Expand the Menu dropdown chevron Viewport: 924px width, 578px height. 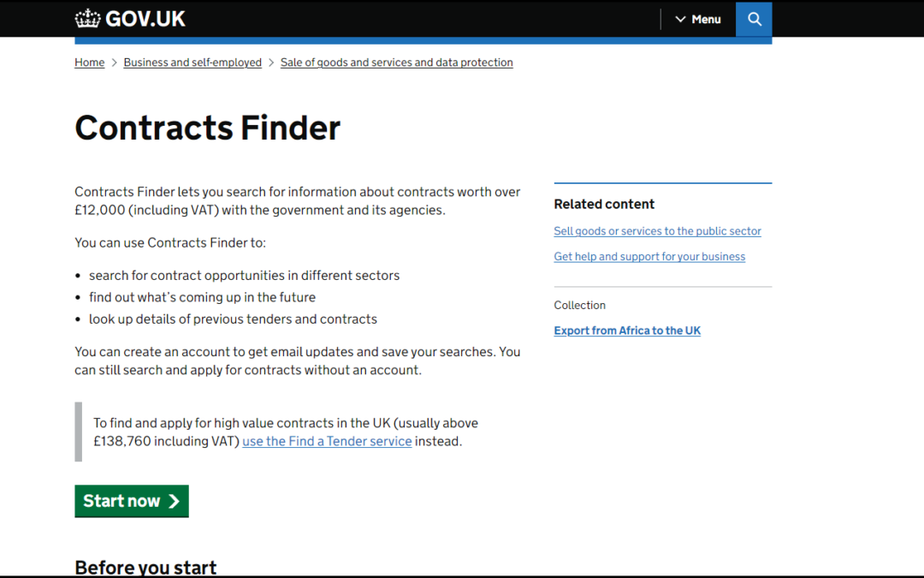tap(680, 20)
